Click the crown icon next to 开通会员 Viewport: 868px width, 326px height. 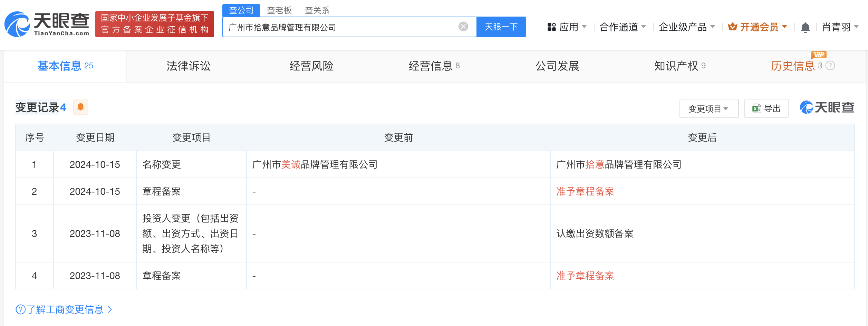click(x=732, y=27)
